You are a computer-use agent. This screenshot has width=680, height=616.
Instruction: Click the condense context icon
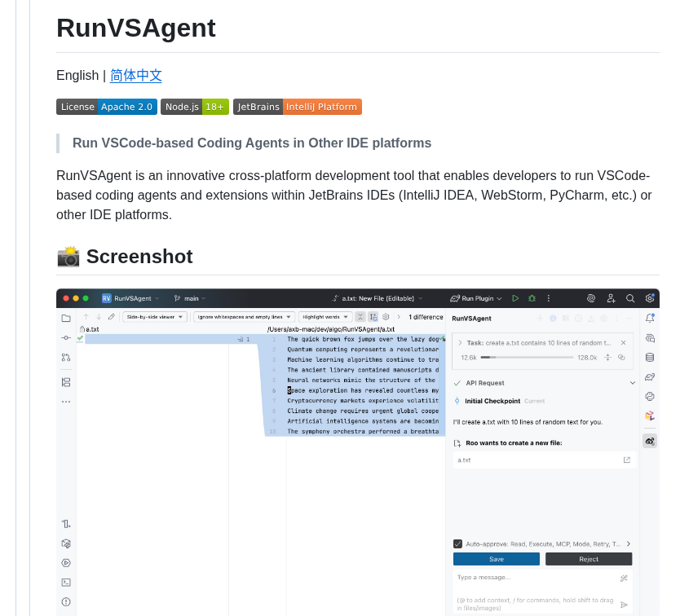point(608,358)
